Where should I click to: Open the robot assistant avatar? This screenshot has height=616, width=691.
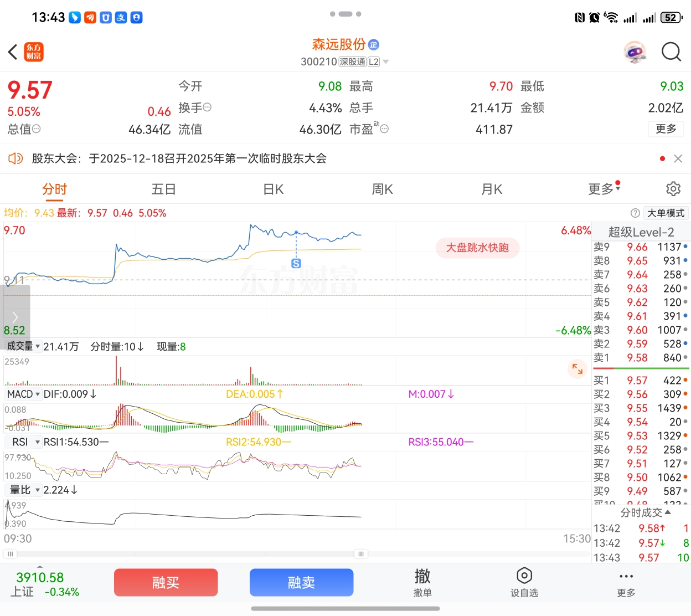pyautogui.click(x=635, y=52)
